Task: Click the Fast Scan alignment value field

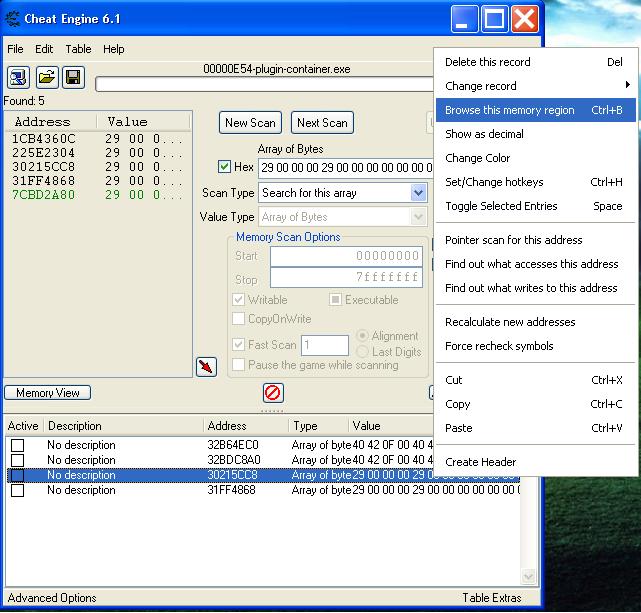Action: (x=325, y=345)
